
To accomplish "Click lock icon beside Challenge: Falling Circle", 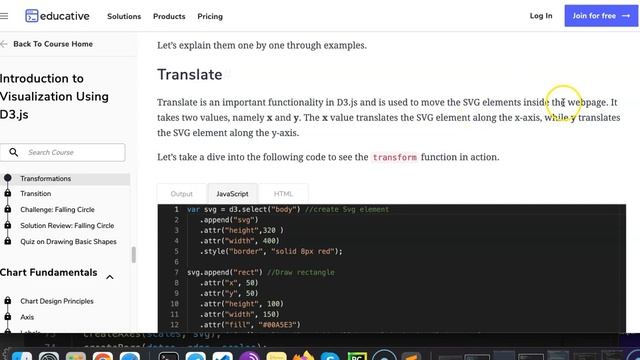I will (x=7, y=209).
